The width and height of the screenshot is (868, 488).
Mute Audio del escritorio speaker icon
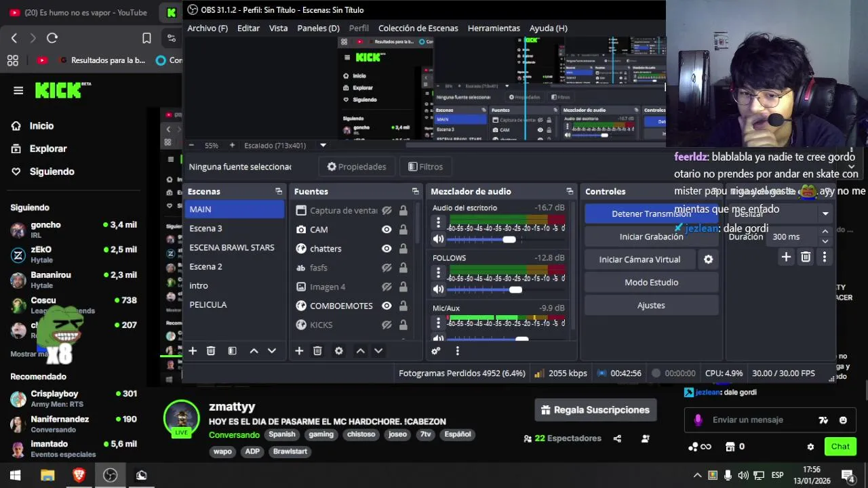pyautogui.click(x=438, y=239)
